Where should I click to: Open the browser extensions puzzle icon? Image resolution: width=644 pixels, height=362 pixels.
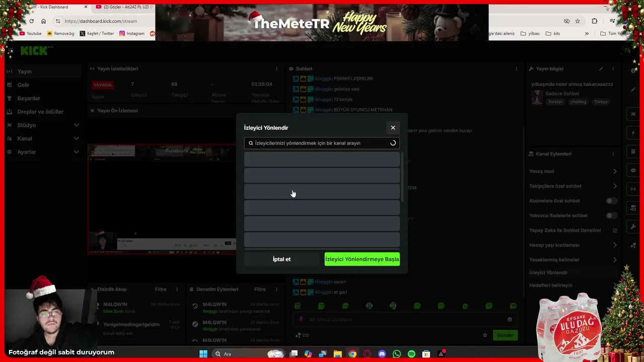point(595,21)
